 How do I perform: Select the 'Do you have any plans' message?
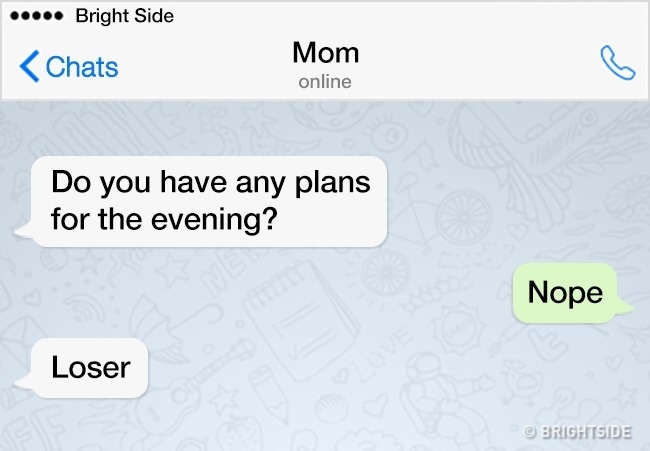pos(209,201)
